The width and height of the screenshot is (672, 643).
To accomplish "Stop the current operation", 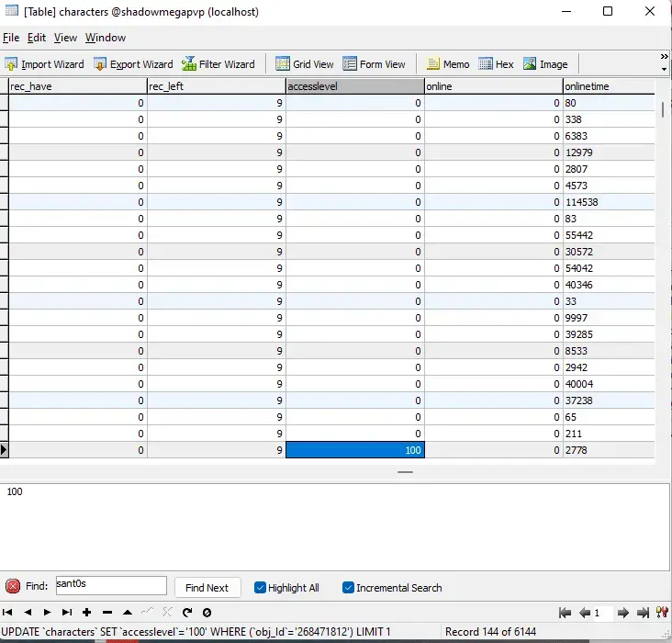I will coord(207,613).
